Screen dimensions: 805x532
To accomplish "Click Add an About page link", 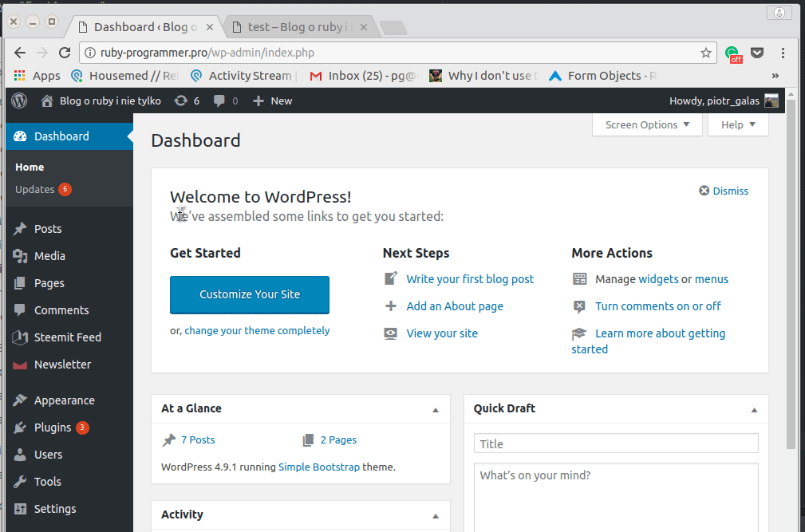I will pos(454,306).
